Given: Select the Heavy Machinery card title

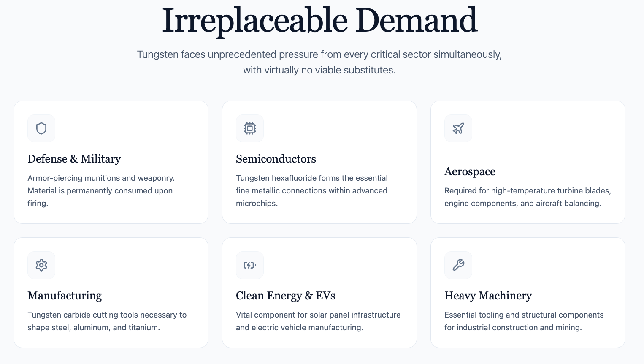Looking at the screenshot, I should pyautogui.click(x=488, y=296).
